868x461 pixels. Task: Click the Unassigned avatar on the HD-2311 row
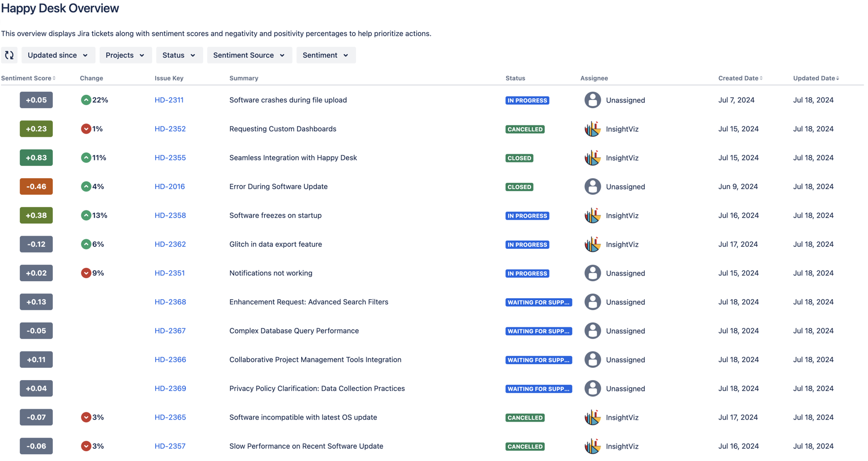pos(592,100)
